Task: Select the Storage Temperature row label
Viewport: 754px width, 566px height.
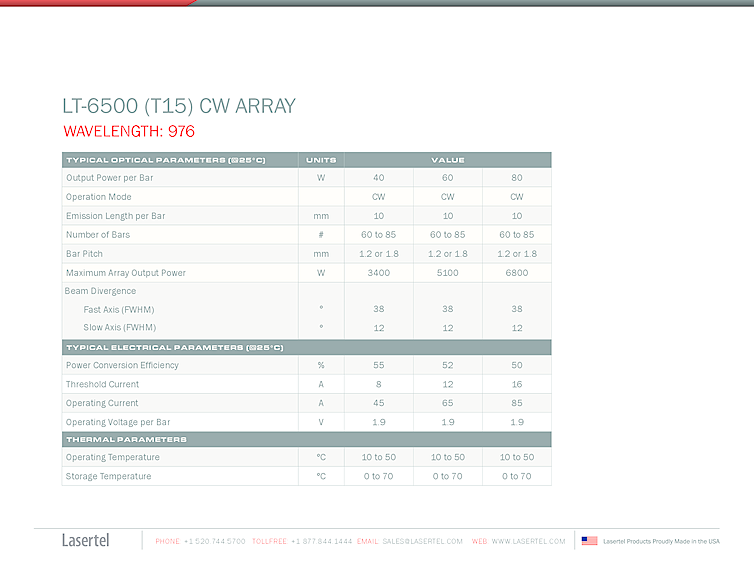Action: 108,476
